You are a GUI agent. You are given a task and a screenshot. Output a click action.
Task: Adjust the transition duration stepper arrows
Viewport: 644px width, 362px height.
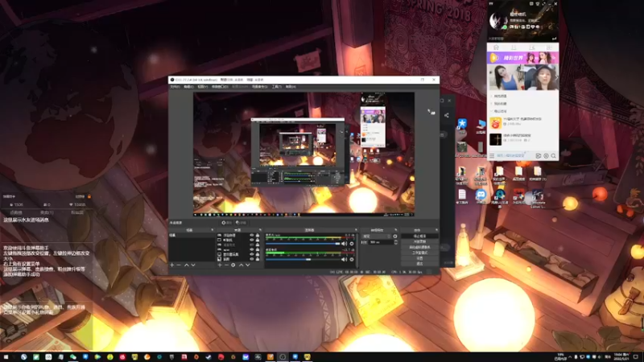(395, 242)
